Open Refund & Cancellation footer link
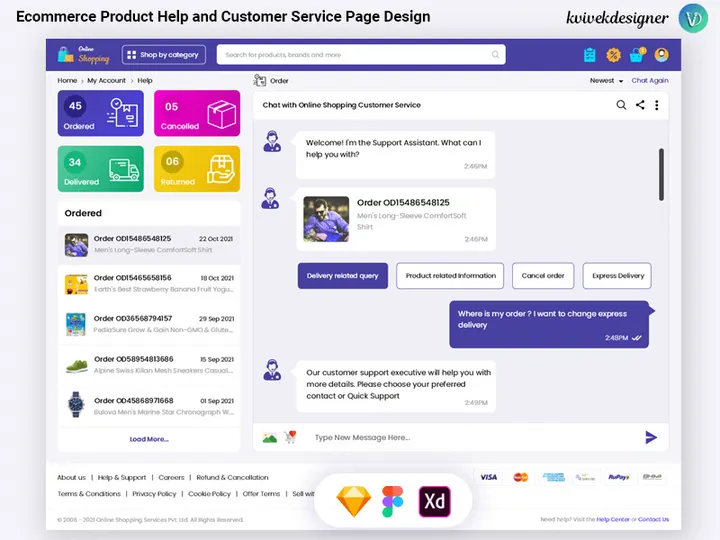Image resolution: width=720 pixels, height=540 pixels. 232,478
